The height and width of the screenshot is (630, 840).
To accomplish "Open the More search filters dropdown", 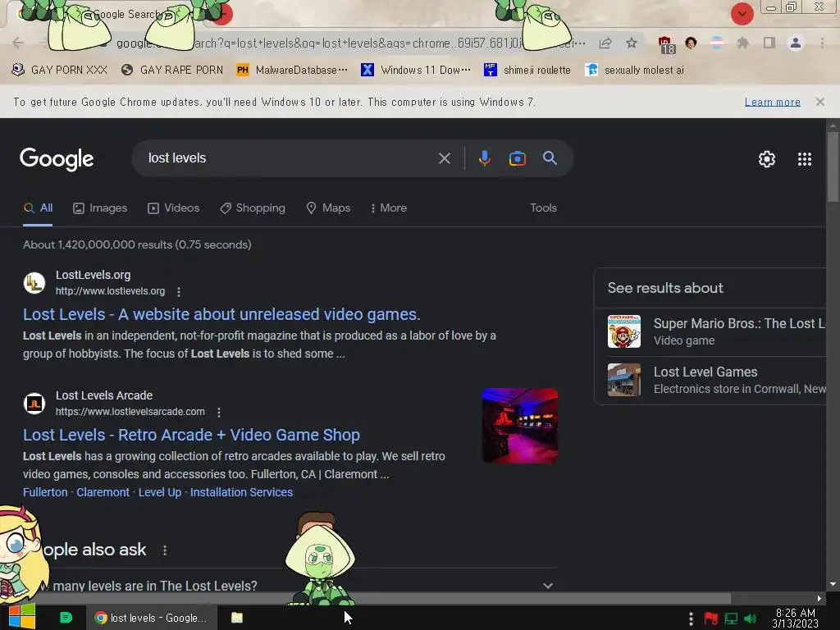I will coord(388,208).
